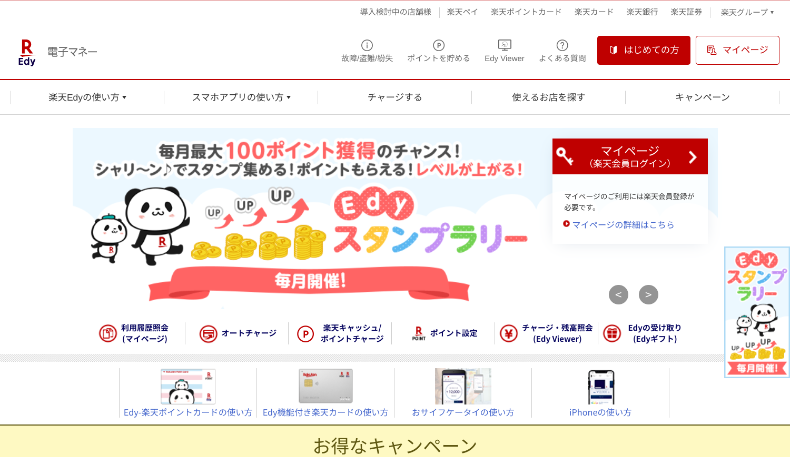
Task: Open 利用履歴照会(マイページ) text link
Action: pyautogui.click(x=145, y=333)
